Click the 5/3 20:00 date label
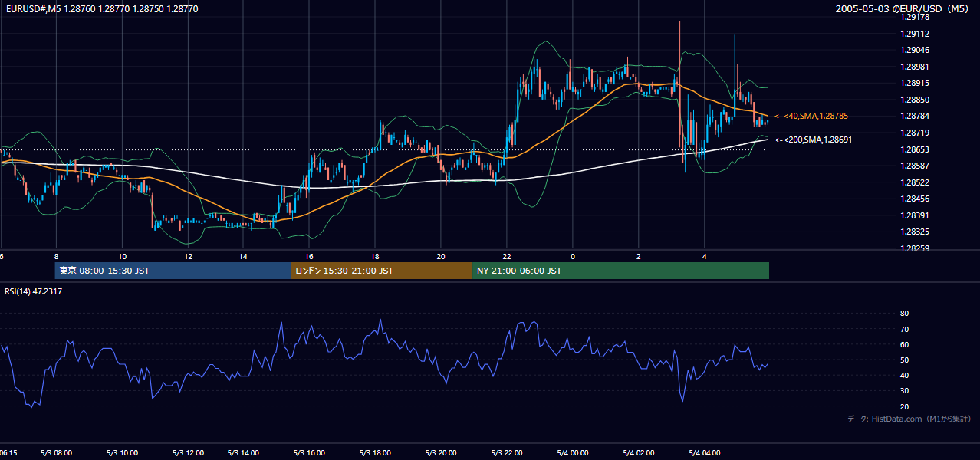Viewport: 980px width, 460px height. pos(441,453)
